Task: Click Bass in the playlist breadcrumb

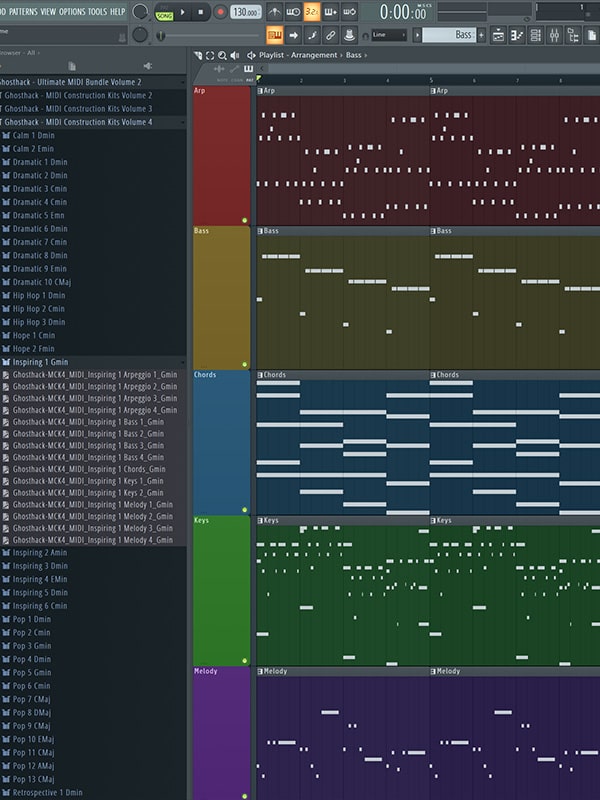Action: [354, 55]
